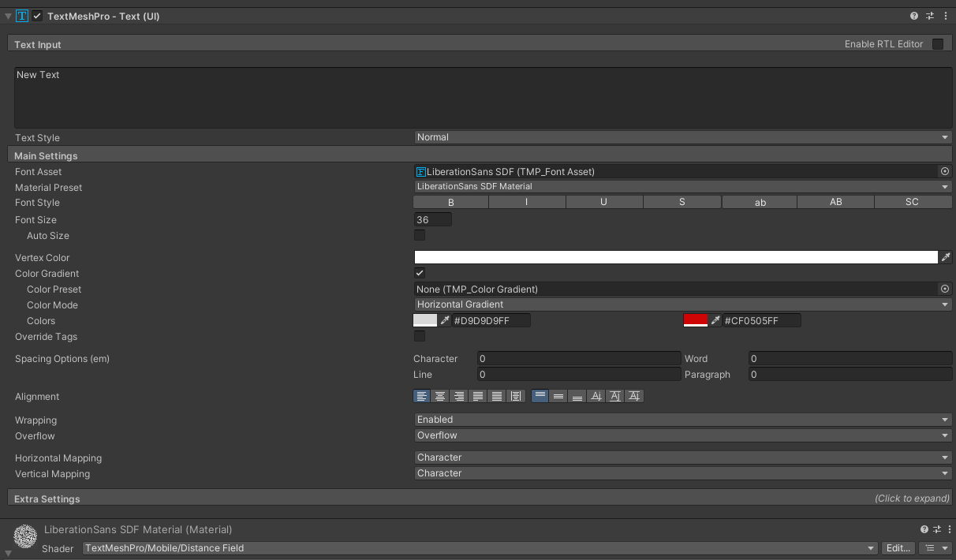Open Vertical Mapping dropdown
Screen dimensions: 956x560
(683, 473)
